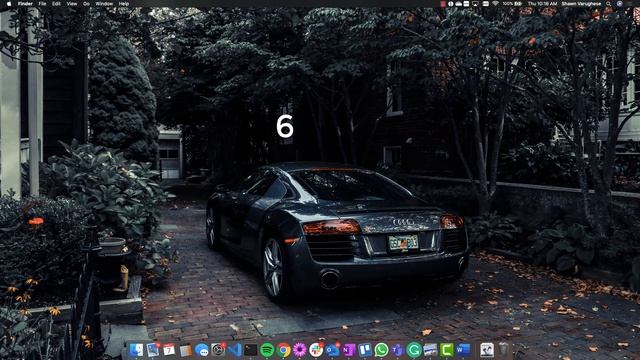Screen dimensions: 640x360
Task: Open the View menu
Action: click(72, 4)
